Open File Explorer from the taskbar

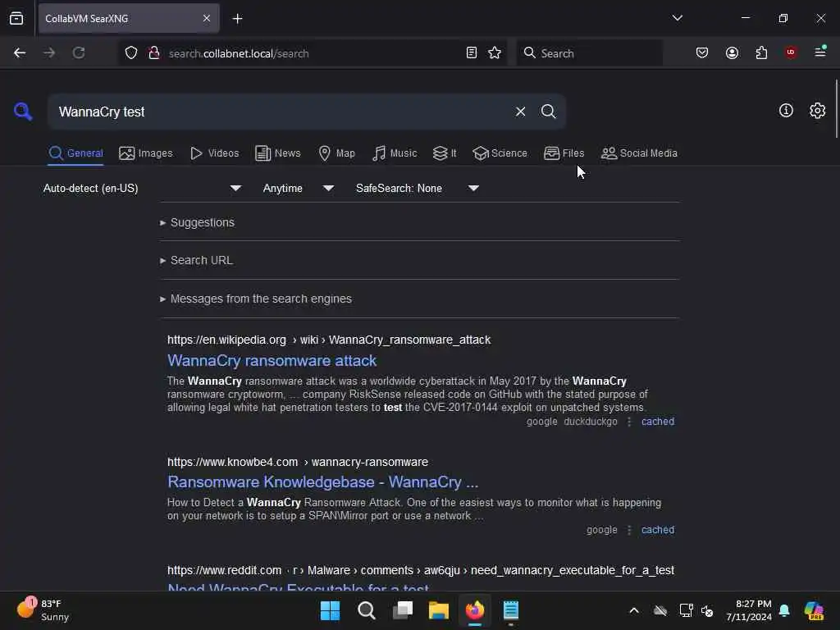tap(439, 610)
